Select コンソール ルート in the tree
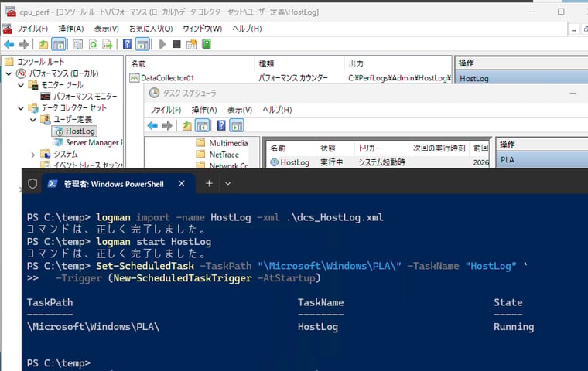This screenshot has height=371, width=588. 40,62
